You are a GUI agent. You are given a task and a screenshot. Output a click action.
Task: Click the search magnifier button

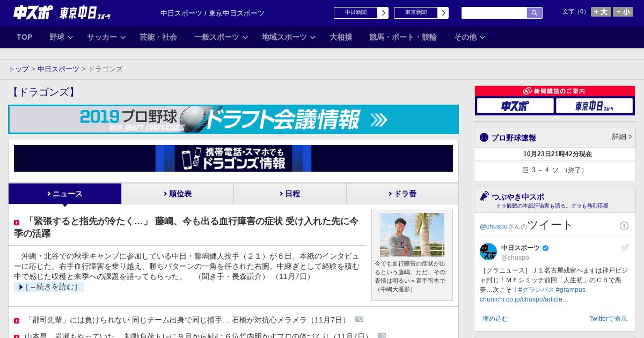click(x=535, y=13)
